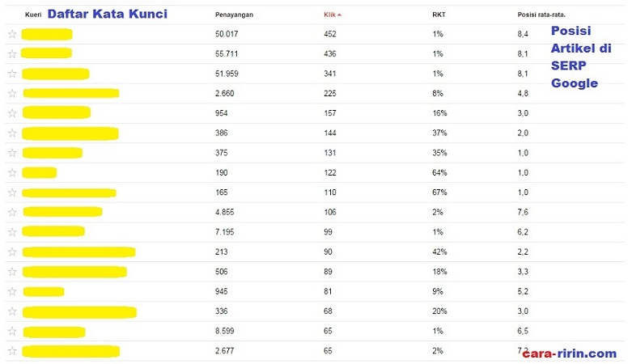
Task: Star the query row with 436 clicks
Action: coord(12,54)
